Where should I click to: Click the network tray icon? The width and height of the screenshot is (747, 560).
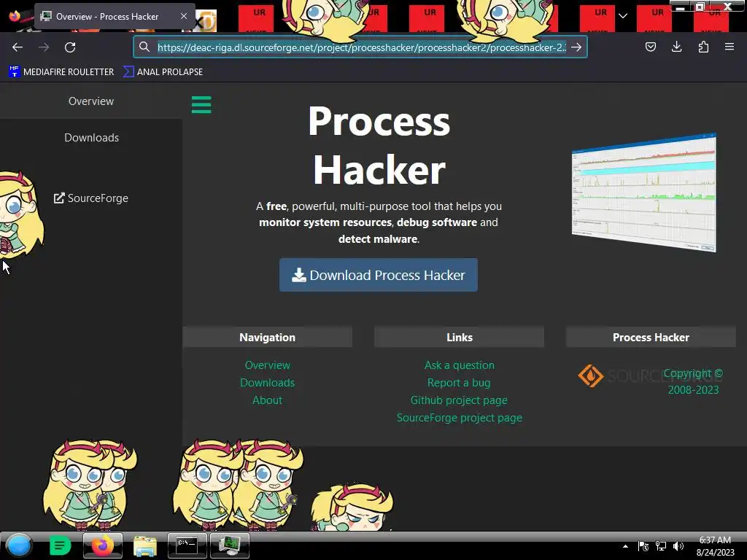point(661,546)
